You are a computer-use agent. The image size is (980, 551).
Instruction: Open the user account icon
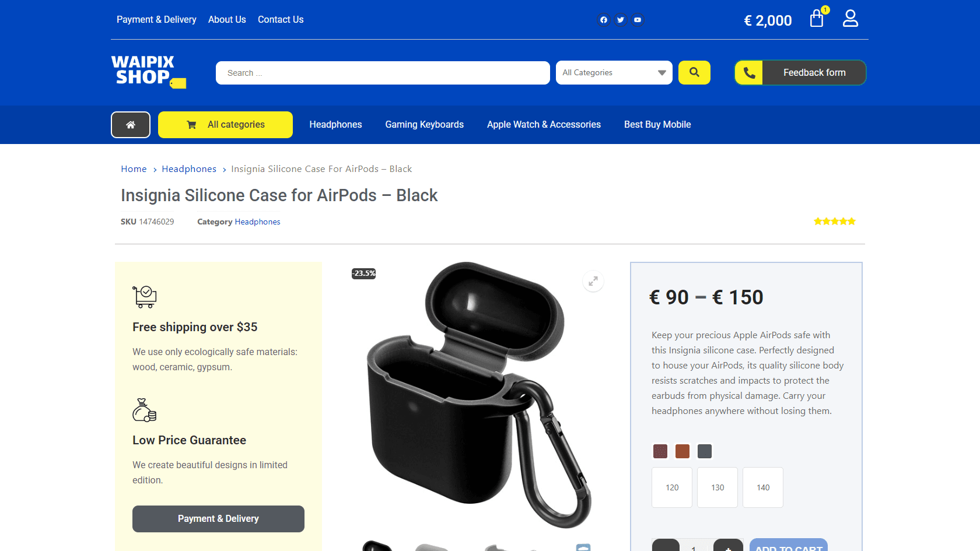[x=850, y=19]
